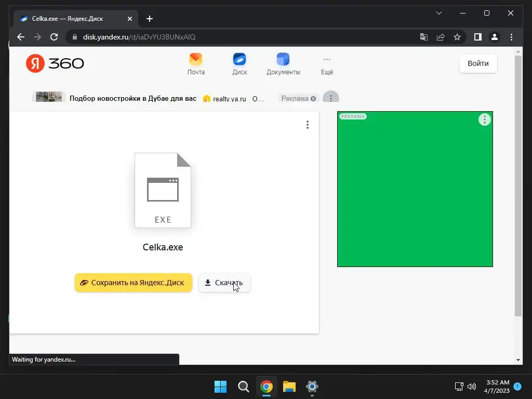Click the site lock security icon

(x=75, y=37)
